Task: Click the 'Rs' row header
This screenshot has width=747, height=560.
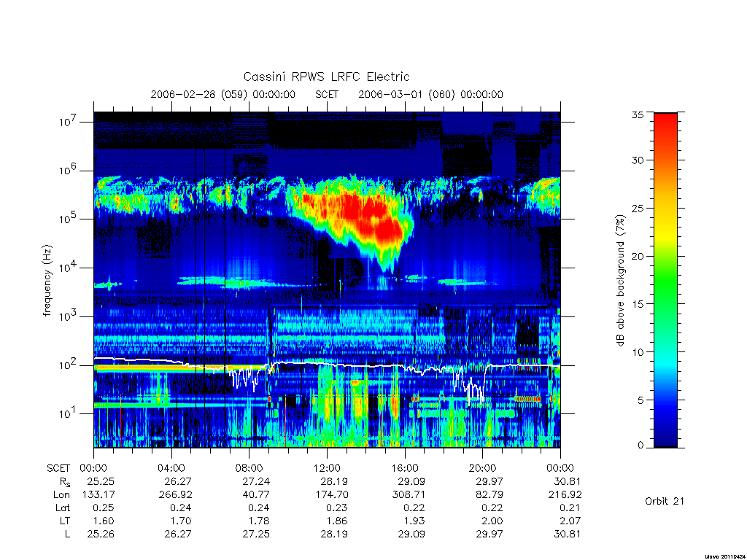Action: 65,482
